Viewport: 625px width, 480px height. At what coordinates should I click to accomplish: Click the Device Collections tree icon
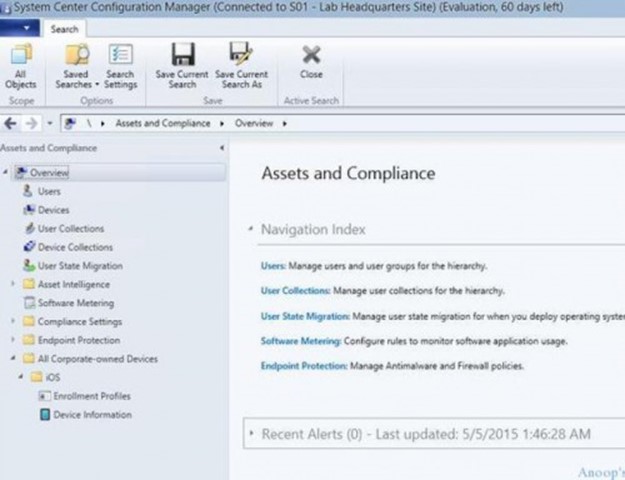[x=29, y=247]
